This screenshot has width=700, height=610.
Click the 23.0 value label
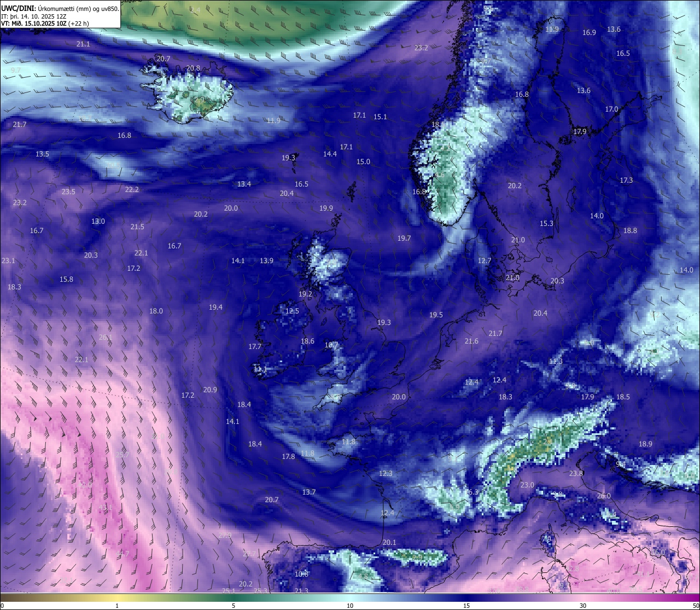click(x=527, y=485)
